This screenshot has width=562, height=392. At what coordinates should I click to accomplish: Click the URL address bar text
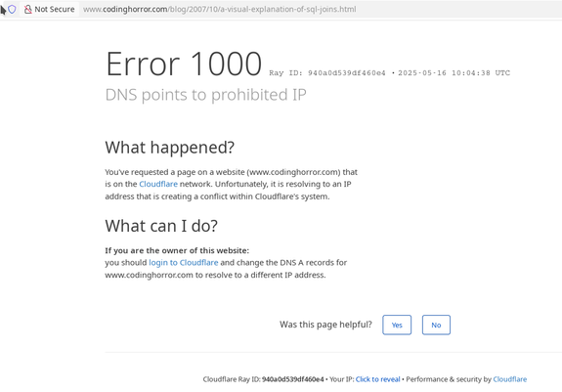219,9
